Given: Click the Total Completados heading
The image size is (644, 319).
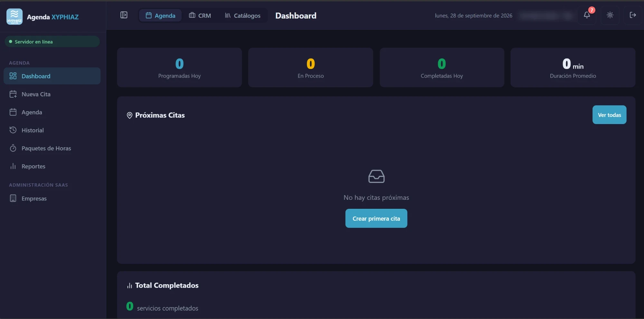Looking at the screenshot, I should 167,285.
